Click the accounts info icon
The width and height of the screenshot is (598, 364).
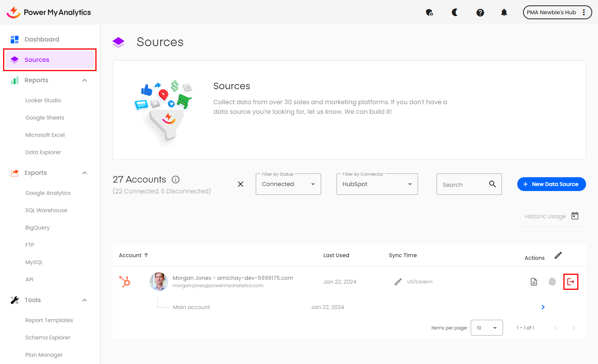176,180
